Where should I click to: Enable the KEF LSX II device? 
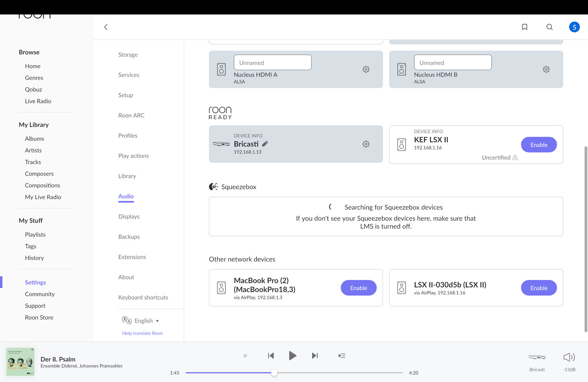click(x=539, y=145)
